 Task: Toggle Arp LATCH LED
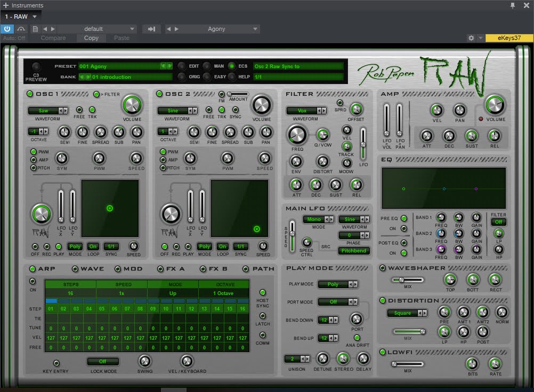(263, 316)
